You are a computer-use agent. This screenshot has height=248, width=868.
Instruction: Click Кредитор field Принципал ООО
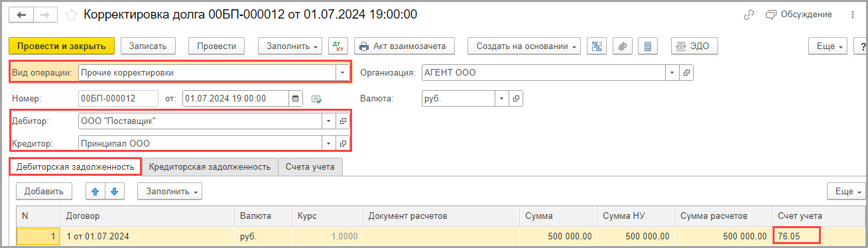200,143
